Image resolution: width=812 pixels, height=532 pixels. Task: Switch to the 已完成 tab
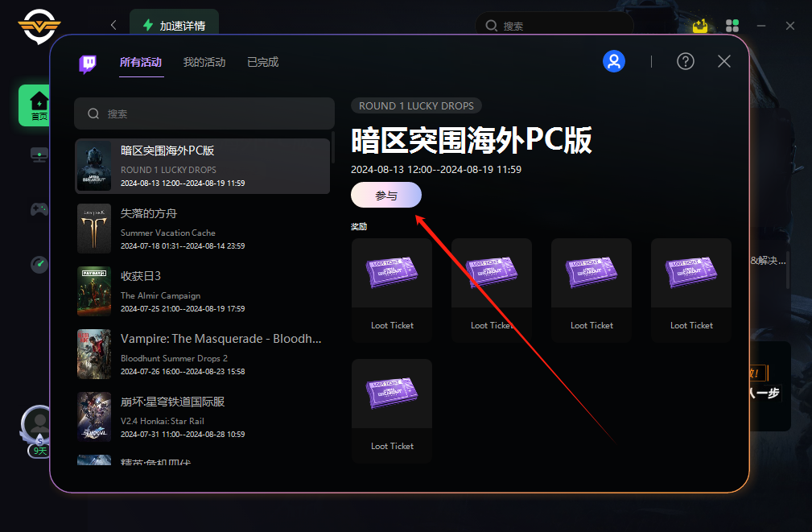(x=262, y=62)
